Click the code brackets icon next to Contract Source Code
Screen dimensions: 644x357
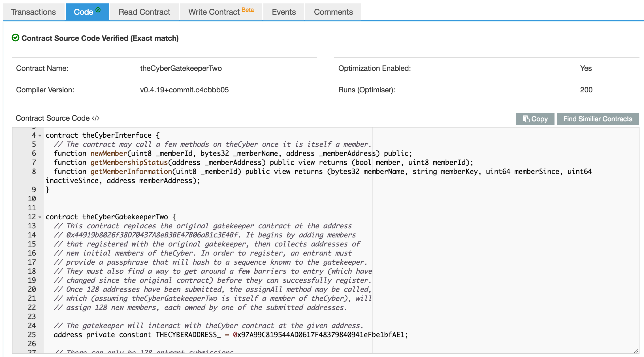[96, 118]
